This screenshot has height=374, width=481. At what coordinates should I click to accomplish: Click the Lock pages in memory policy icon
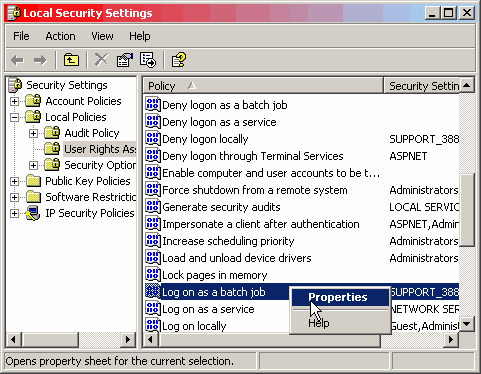(153, 275)
